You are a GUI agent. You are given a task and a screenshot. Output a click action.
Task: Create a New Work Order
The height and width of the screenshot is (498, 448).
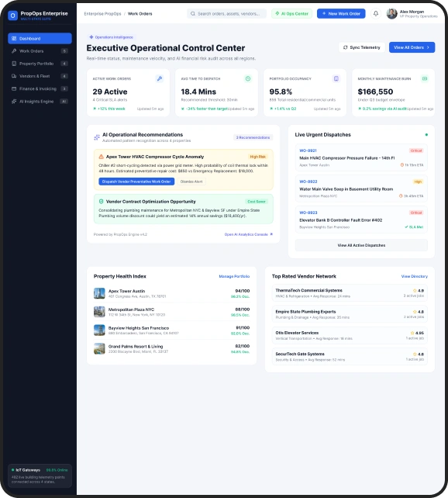341,14
